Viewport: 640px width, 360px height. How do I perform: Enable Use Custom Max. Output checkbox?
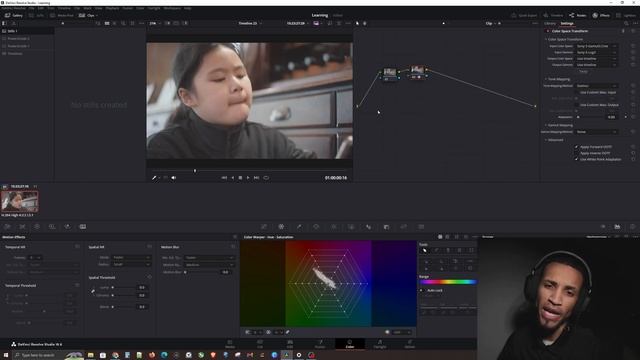[x=577, y=105]
